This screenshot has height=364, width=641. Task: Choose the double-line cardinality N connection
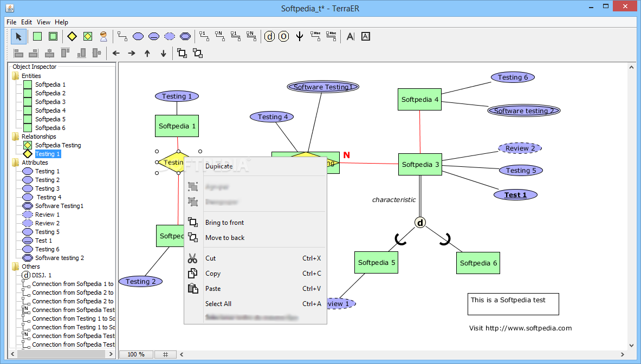(251, 36)
